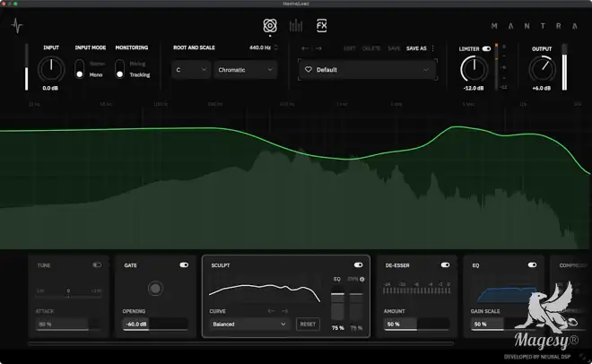Click the Output gain knob
This screenshot has width=592, height=364.
[x=542, y=69]
